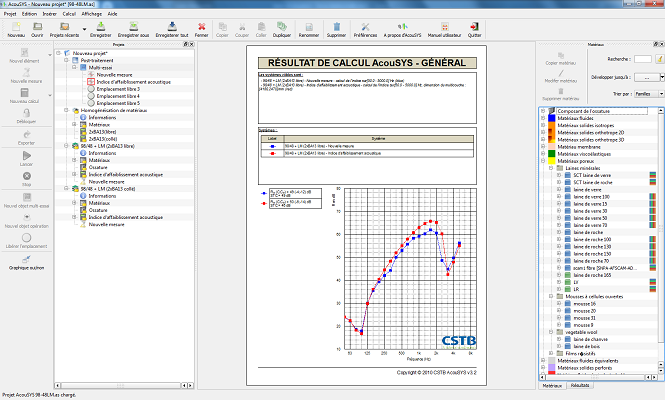Viewport: 665px width, 400px height.
Task: Click the Dupliquer toolbar icon
Action: (282, 27)
